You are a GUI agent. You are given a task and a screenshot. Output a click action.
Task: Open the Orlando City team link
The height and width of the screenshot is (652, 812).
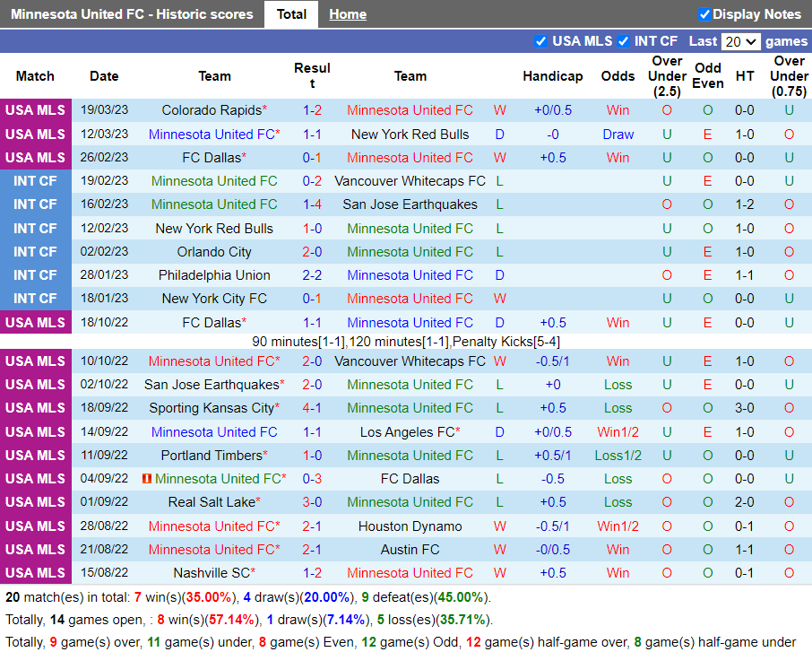[214, 252]
